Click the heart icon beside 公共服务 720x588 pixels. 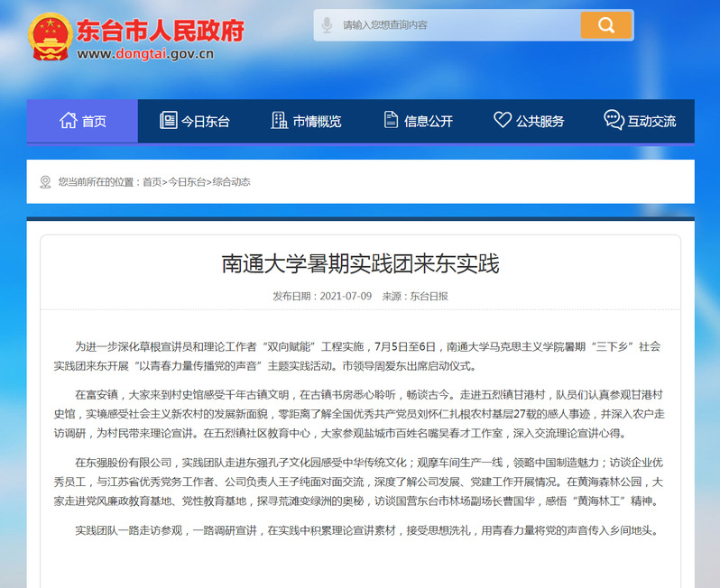pos(503,121)
